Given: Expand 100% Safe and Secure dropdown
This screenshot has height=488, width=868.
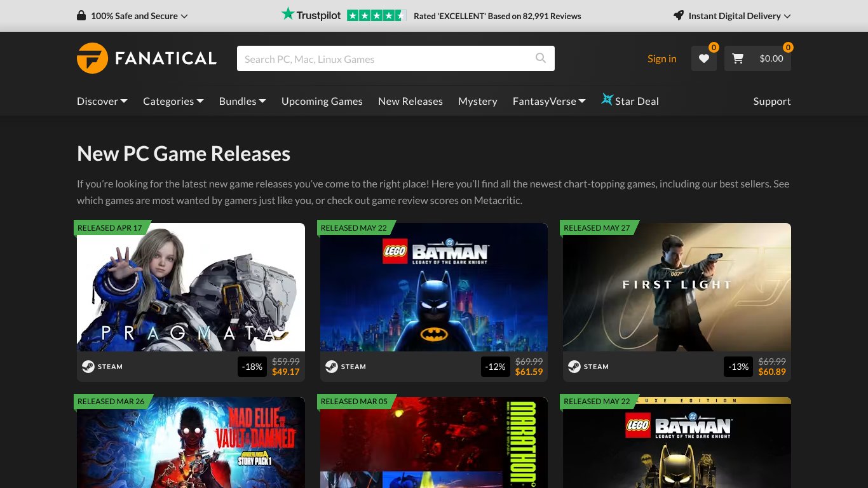Looking at the screenshot, I should 132,16.
